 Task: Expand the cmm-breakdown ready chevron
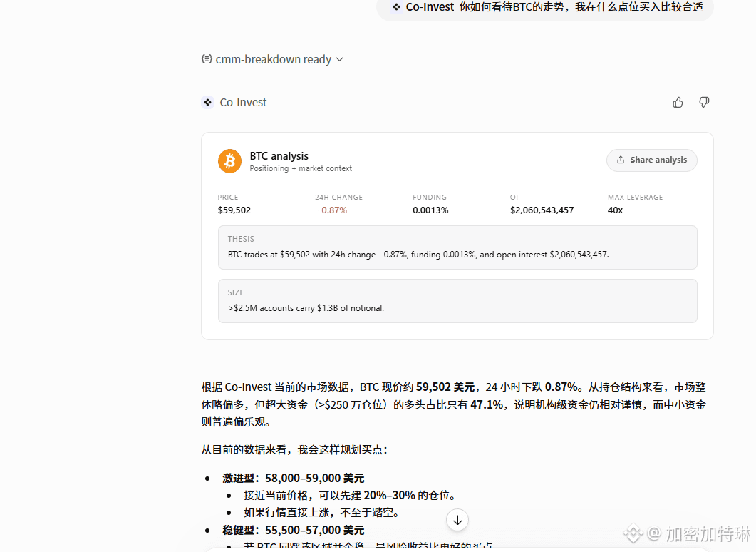[339, 59]
